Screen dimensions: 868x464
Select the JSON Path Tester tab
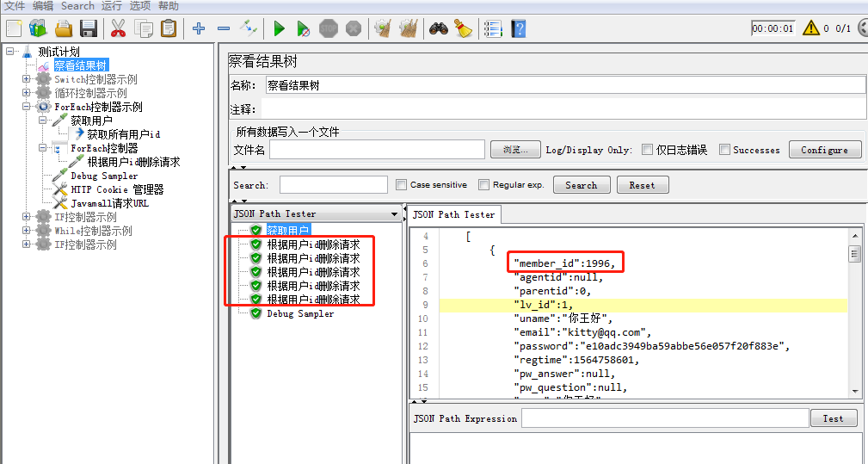pos(454,214)
